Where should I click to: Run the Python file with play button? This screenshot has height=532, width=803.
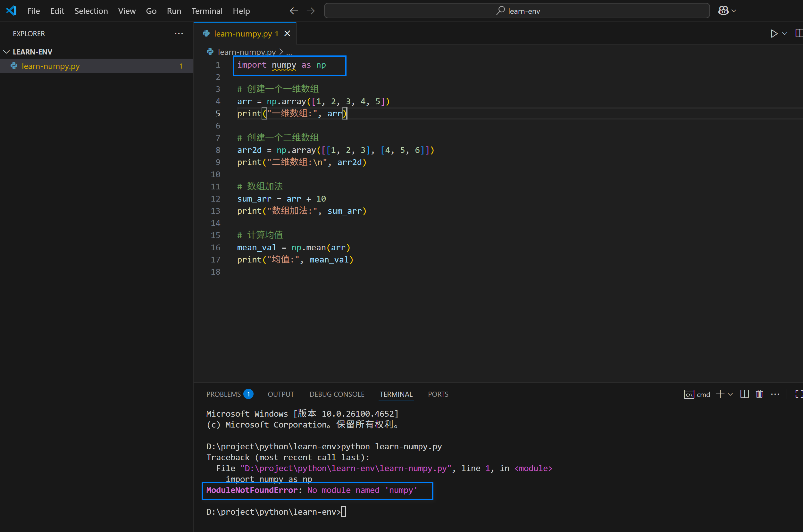point(774,34)
